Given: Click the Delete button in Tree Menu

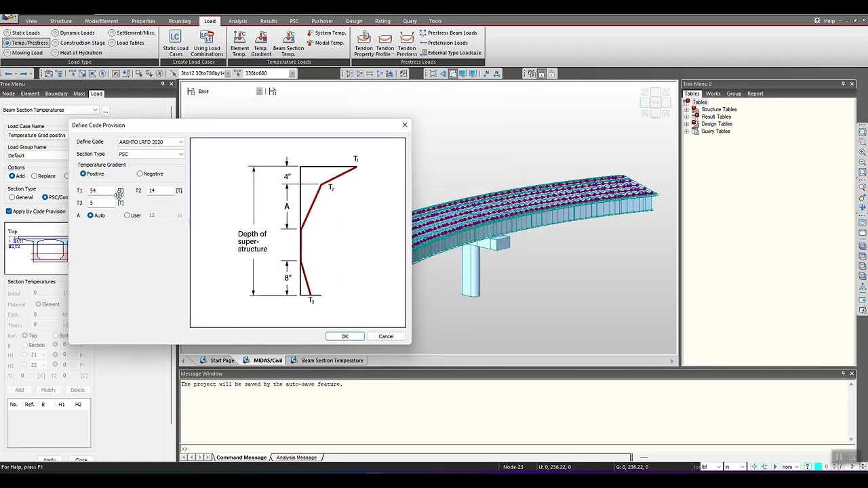Looking at the screenshot, I should (x=78, y=390).
